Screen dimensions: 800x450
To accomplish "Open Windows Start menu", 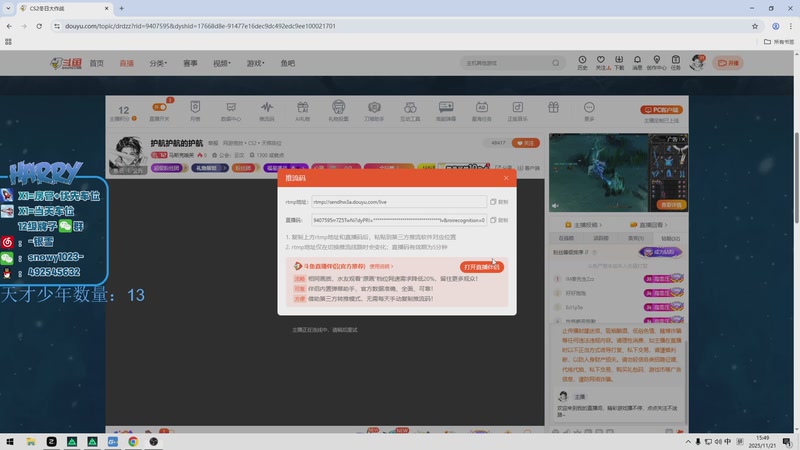I will tap(10, 442).
